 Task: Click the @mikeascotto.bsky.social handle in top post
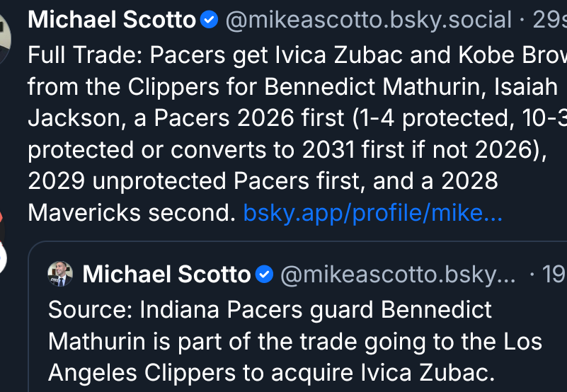(x=368, y=21)
